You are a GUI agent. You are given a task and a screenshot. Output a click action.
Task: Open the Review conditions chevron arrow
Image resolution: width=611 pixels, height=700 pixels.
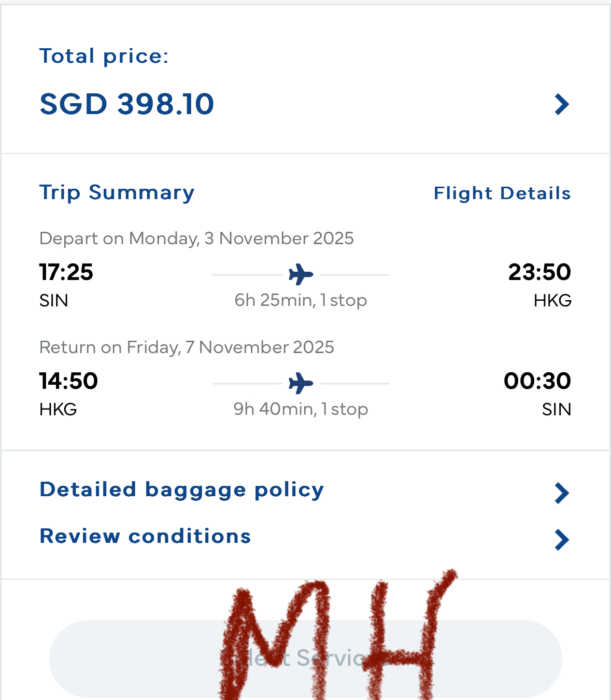(x=562, y=540)
